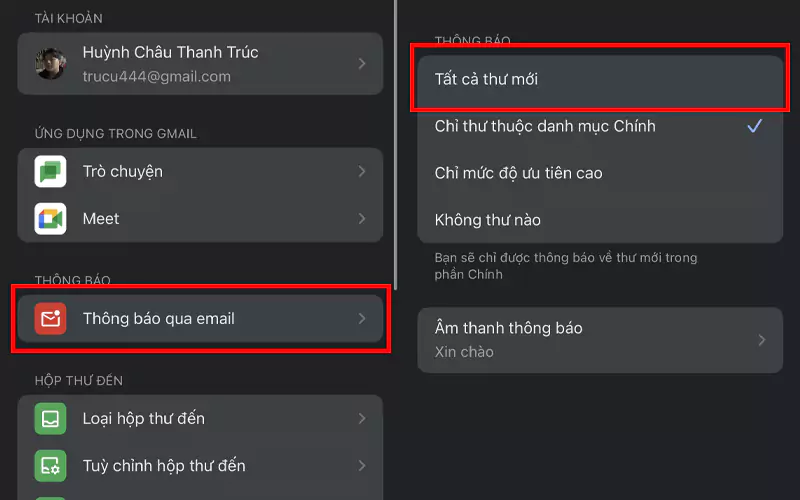Select Chỉ thư thuộc danh mục Chính

point(600,126)
